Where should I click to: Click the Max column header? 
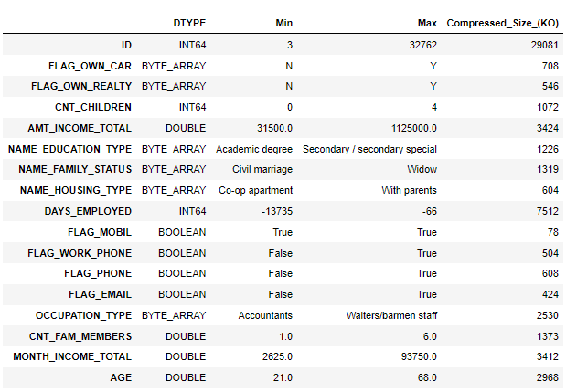coord(428,21)
